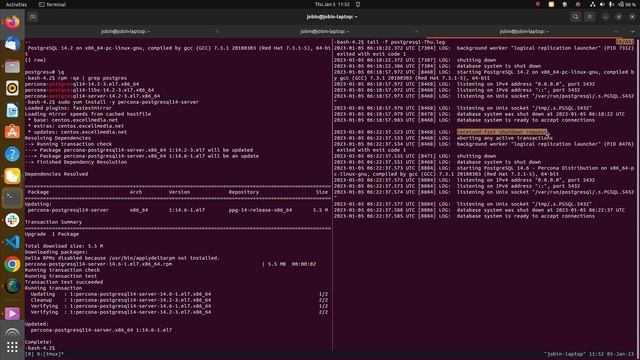Click the '1:14.6-1.el7' version cell
This screenshot has height=360, width=640.
(187, 210)
